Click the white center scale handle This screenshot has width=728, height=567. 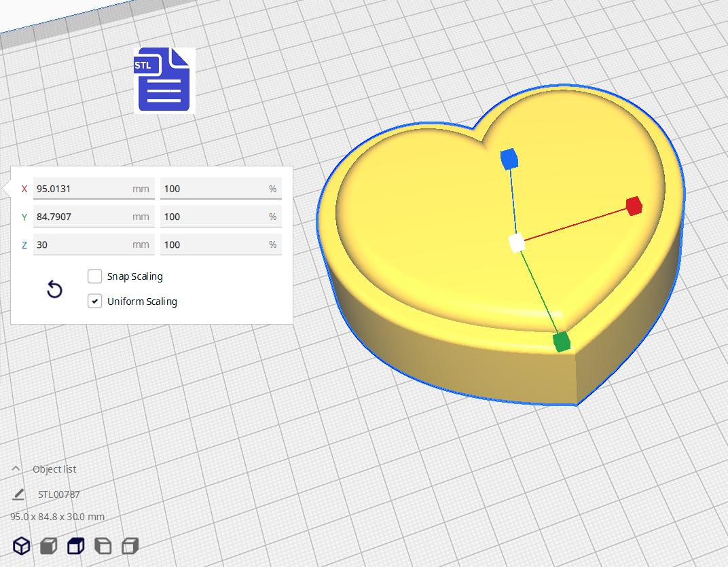tap(516, 241)
